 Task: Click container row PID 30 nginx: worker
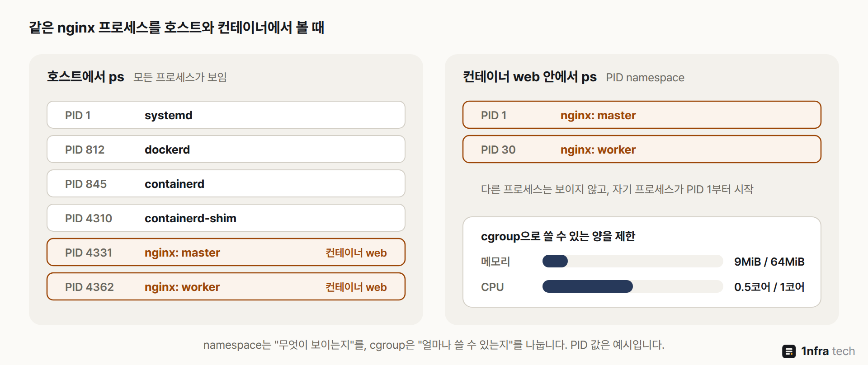pos(642,149)
